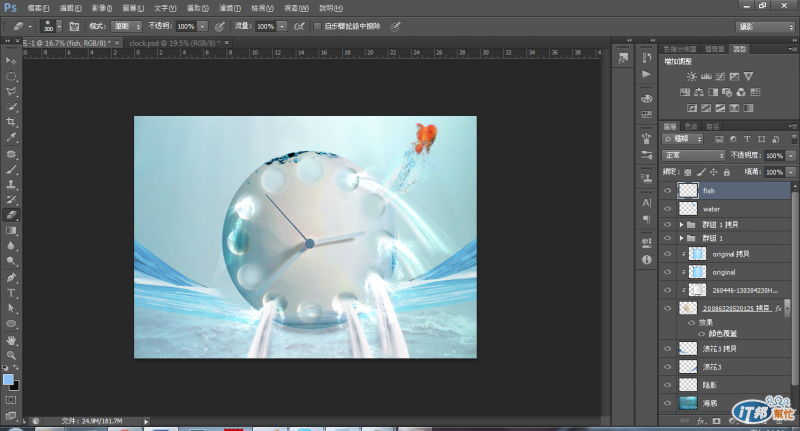Enable the erase-to-history checkbox in options bar

coord(318,26)
